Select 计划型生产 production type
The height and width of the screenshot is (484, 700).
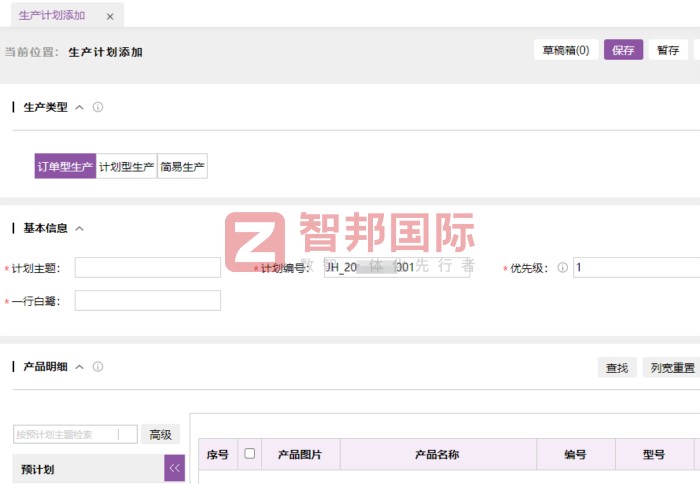126,166
